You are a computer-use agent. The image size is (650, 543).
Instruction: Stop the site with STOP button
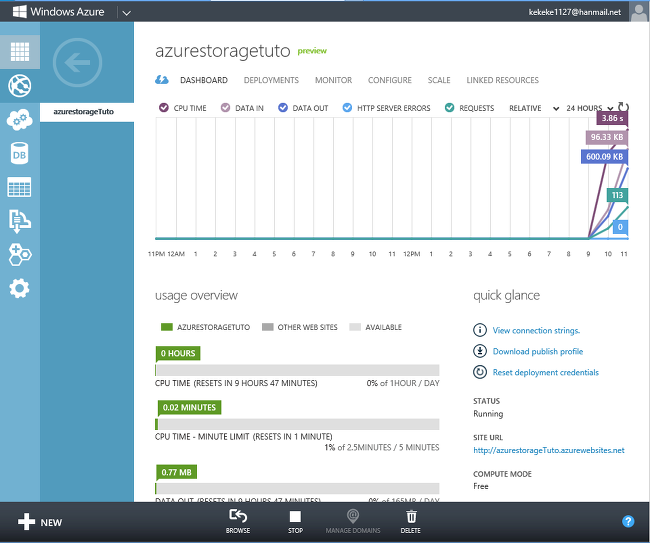[x=295, y=521]
